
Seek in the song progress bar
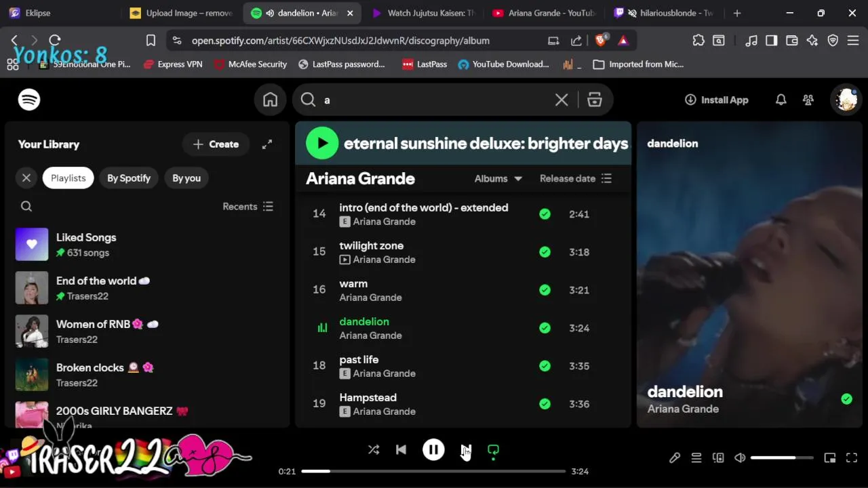click(433, 471)
